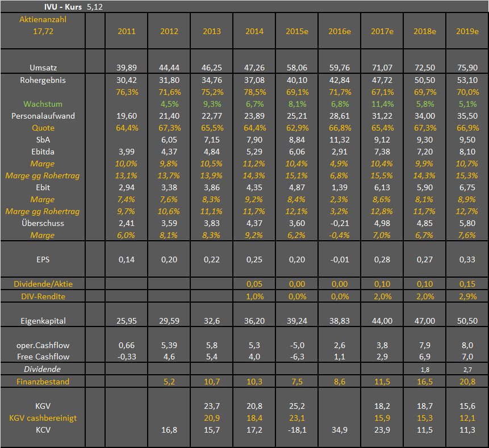
Task: Select Ebit value 6,13
Action: coord(382,188)
